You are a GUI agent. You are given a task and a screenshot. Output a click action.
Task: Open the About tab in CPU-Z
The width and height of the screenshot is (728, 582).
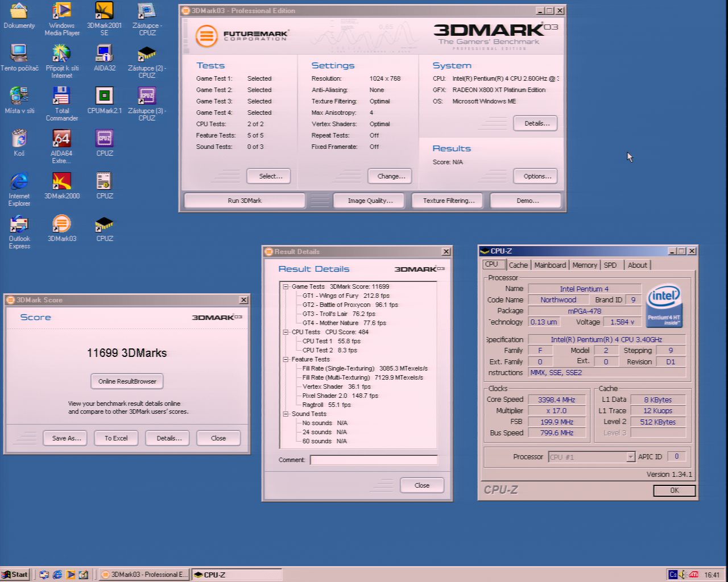637,265
